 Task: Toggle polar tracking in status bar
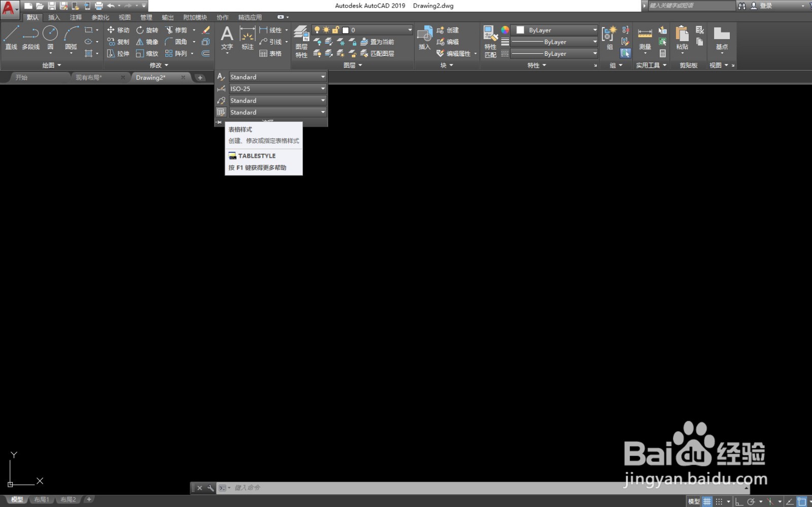pos(752,501)
